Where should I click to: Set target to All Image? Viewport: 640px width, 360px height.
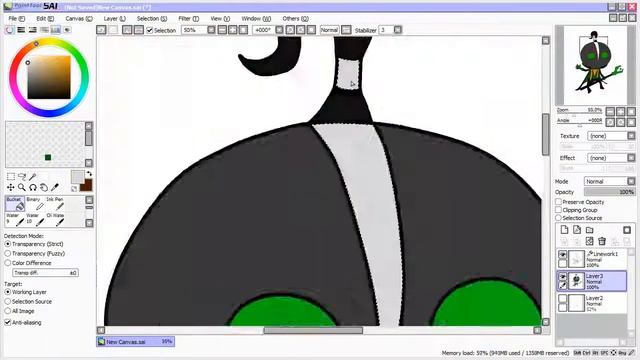pyautogui.click(x=8, y=311)
